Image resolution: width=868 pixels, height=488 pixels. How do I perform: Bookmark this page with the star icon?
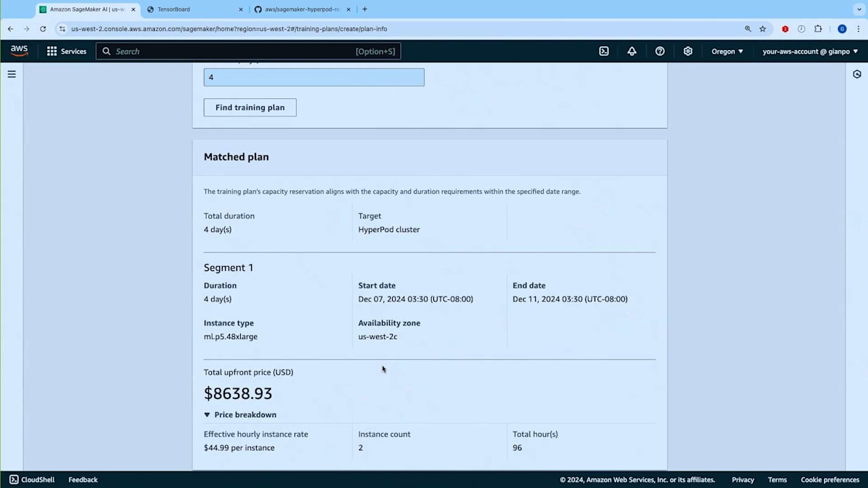[x=762, y=29]
